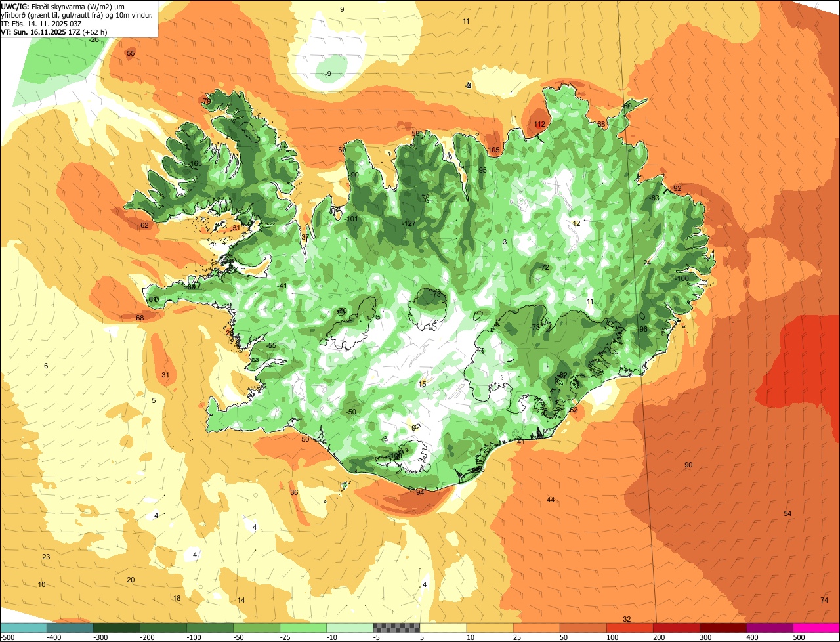Image resolution: width=840 pixels, height=642 pixels.
Task: Click the map value 105
Action: [x=493, y=150]
